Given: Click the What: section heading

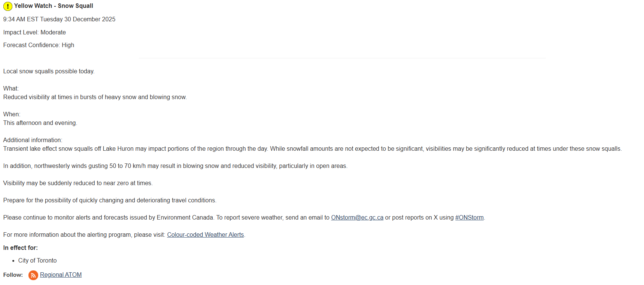Looking at the screenshot, I should coord(11,89).
